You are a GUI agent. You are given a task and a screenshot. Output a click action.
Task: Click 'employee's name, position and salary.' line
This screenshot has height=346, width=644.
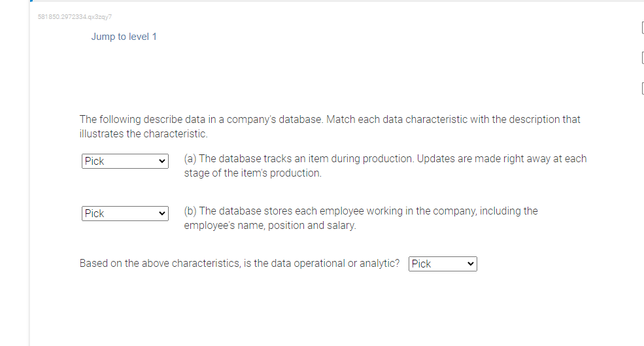coord(270,226)
